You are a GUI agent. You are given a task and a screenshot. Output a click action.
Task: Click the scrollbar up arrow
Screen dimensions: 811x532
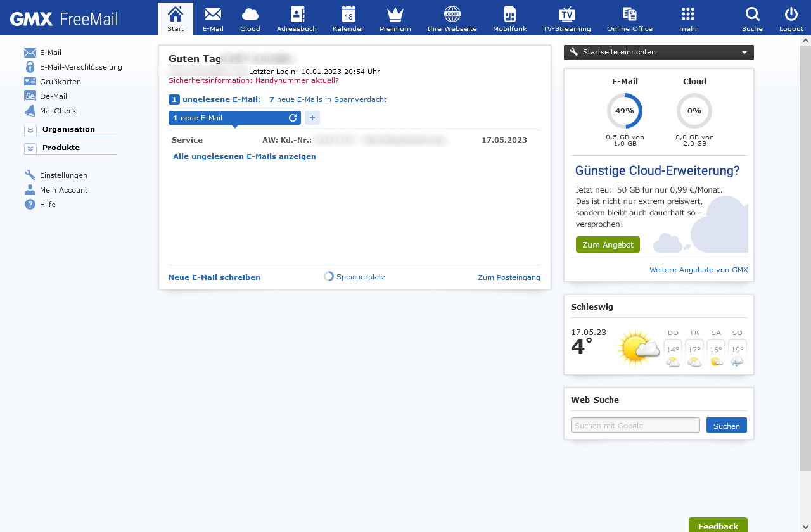(x=805, y=41)
